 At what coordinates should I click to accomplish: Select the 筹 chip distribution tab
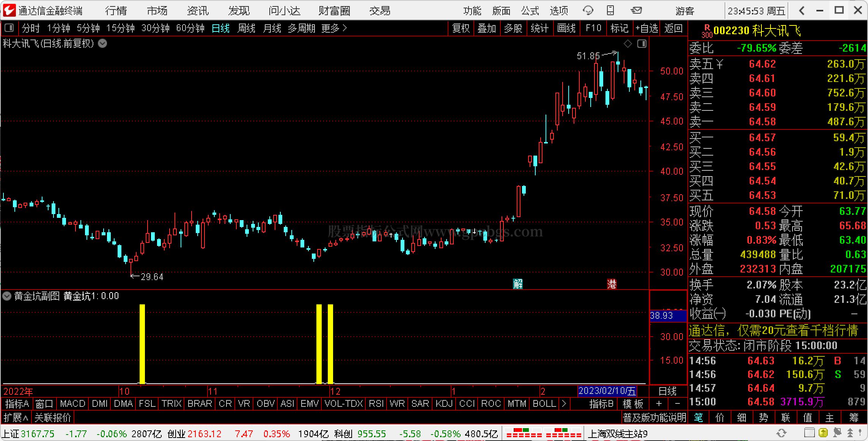point(854,418)
